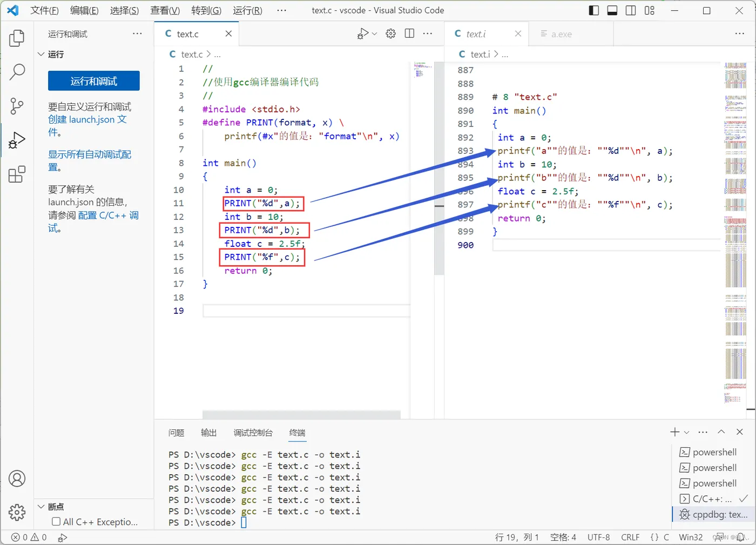This screenshot has width=756, height=545.
Task: Click the 创建 launch.json 文件 link
Action: pyautogui.click(x=87, y=119)
